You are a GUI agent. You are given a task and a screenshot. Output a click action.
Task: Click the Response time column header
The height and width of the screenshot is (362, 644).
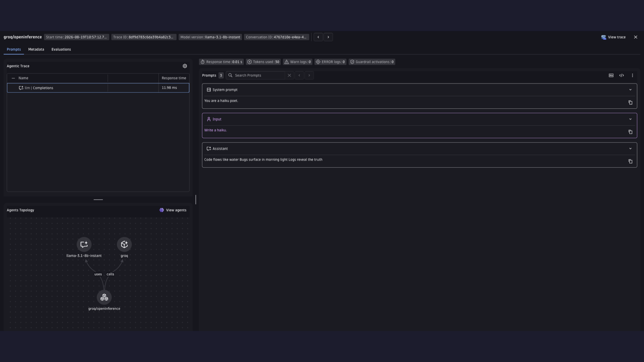click(x=174, y=78)
